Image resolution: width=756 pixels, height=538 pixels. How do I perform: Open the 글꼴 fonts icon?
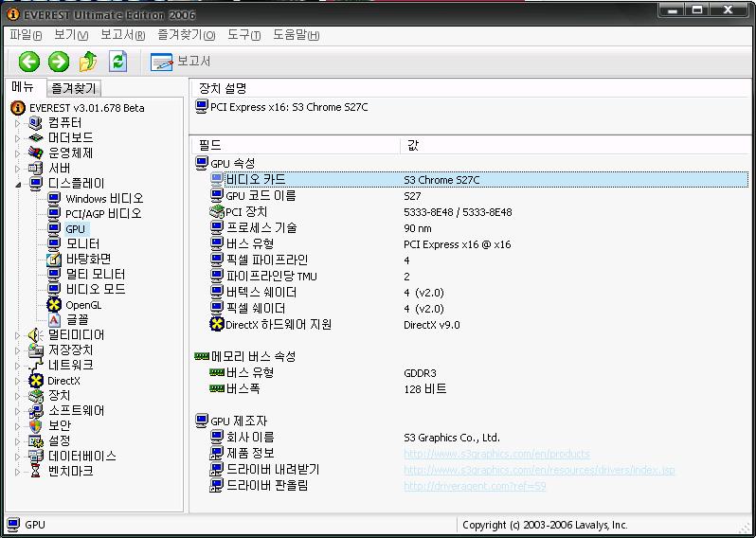pos(54,319)
